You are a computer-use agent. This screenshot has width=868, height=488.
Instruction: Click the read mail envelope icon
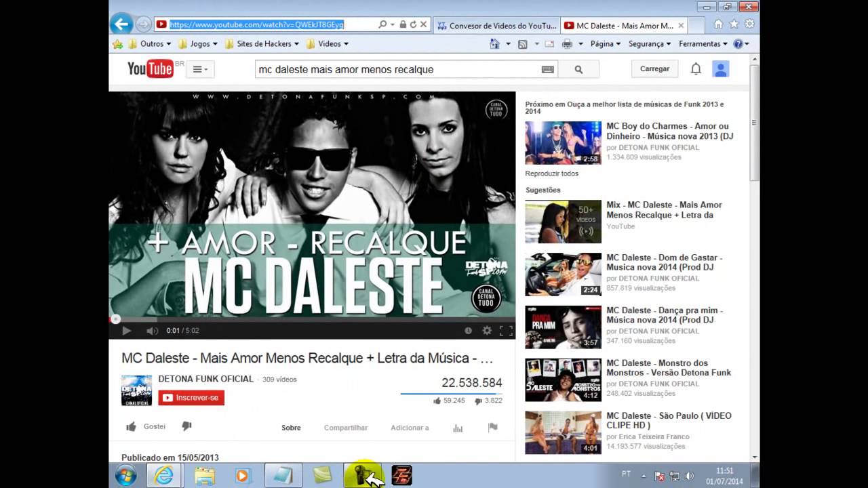point(549,44)
